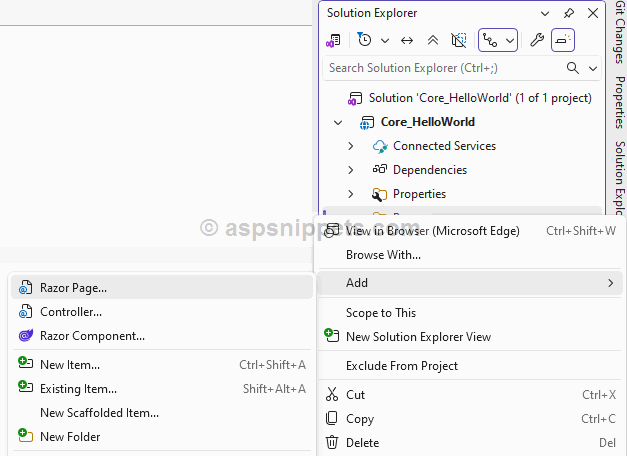This screenshot has width=627, height=456.
Task: Select New Folder entry
Action: click(162, 436)
